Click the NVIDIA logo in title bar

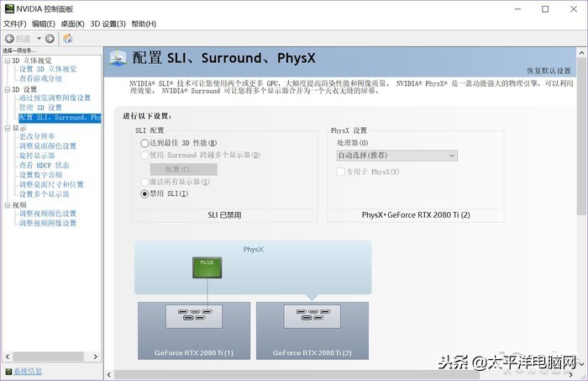pyautogui.click(x=8, y=8)
